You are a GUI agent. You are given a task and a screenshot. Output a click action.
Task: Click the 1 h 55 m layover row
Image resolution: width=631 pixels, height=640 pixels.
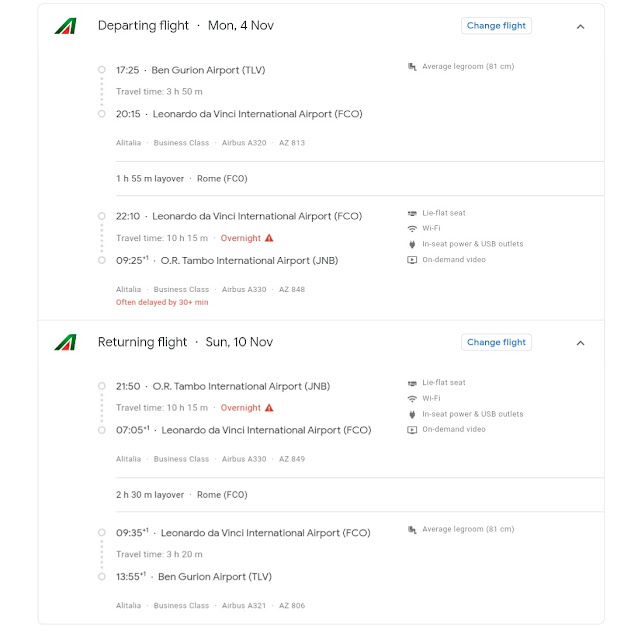click(181, 179)
